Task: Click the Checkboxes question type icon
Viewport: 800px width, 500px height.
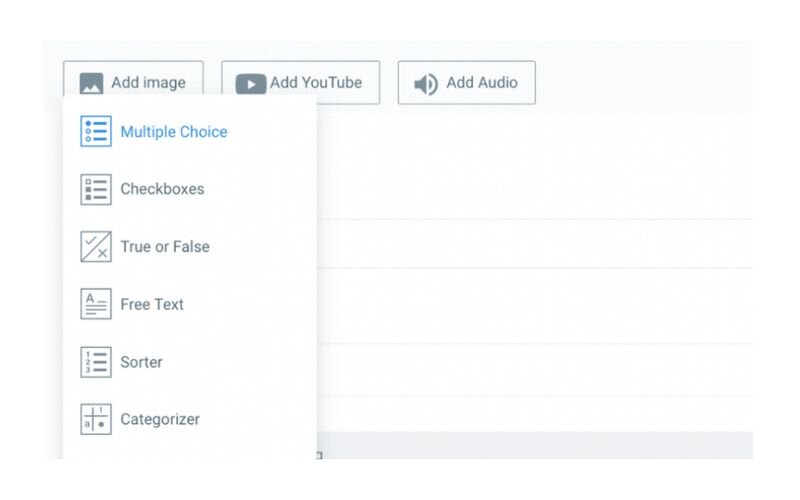Action: click(x=96, y=189)
